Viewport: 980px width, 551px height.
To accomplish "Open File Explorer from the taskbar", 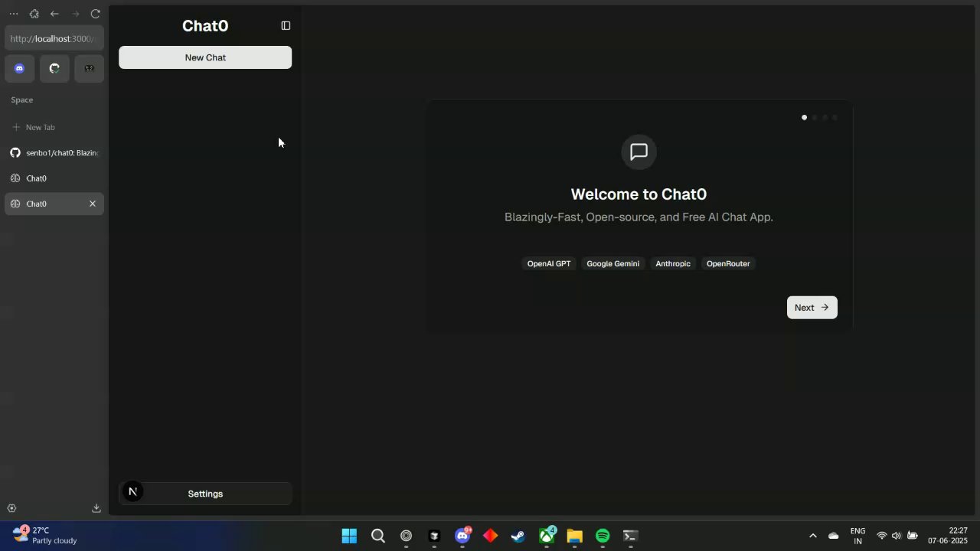I will (x=574, y=536).
